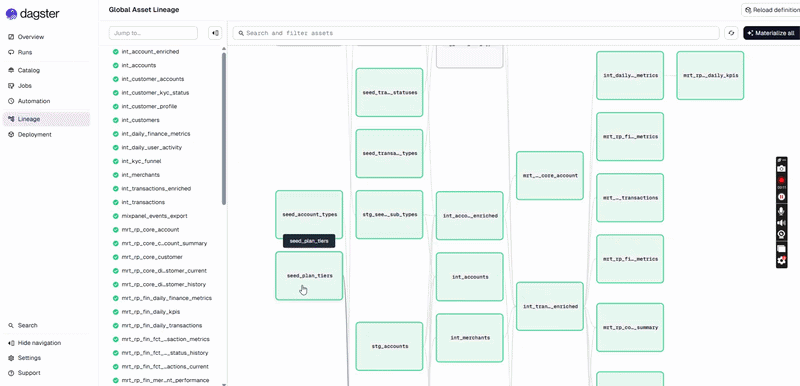Screen dimensions: 800x386
Task: Click the int_daily…_metrics graph node
Action: [x=630, y=75]
